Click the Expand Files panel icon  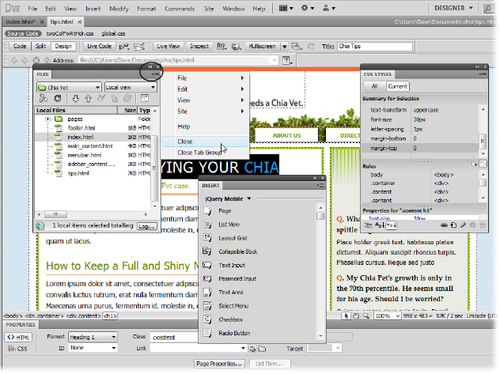pos(145,98)
